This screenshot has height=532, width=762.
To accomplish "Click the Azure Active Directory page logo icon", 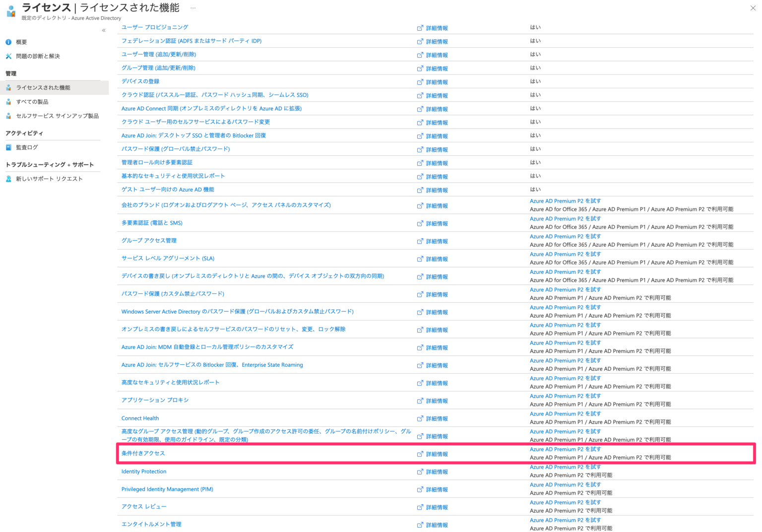I will coord(10,11).
